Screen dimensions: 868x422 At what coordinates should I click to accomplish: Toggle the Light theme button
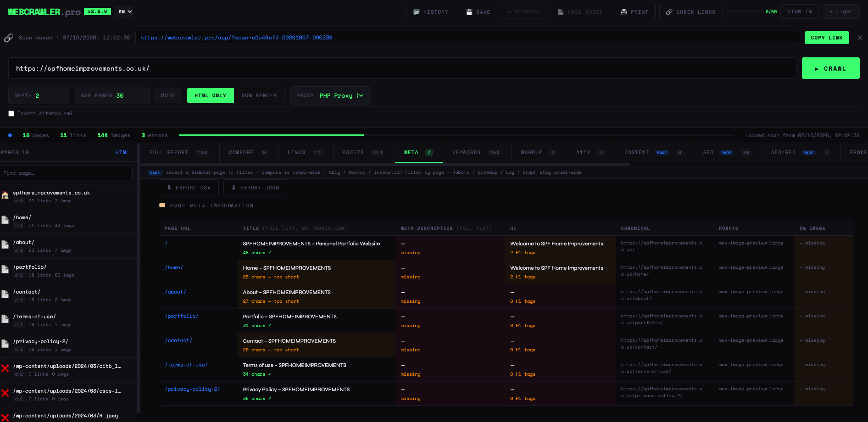click(x=841, y=11)
